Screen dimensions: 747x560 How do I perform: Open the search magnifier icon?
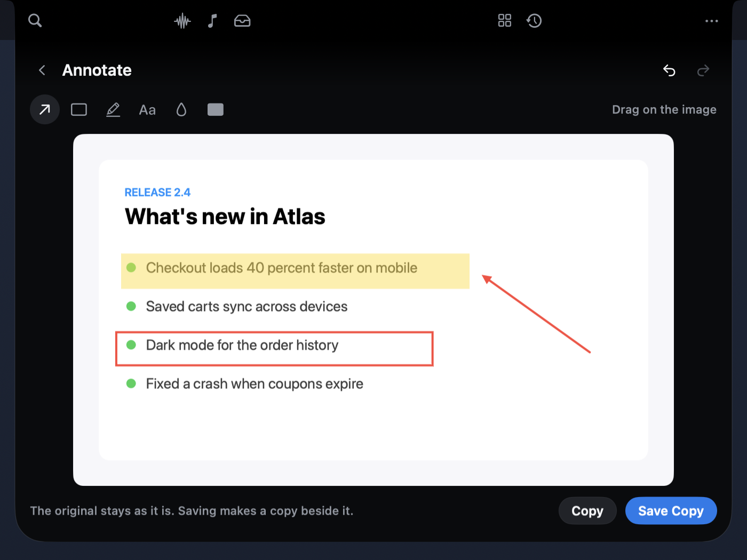pos(35,21)
